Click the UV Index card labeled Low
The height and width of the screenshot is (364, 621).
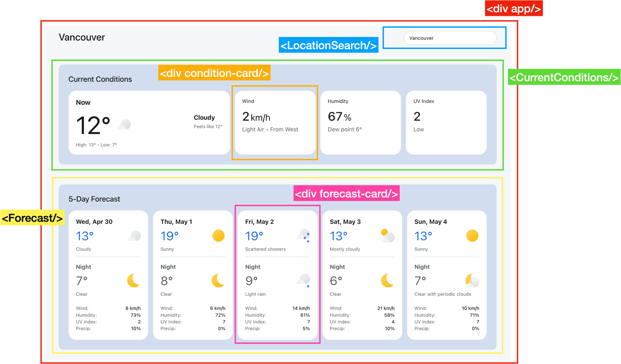point(446,122)
